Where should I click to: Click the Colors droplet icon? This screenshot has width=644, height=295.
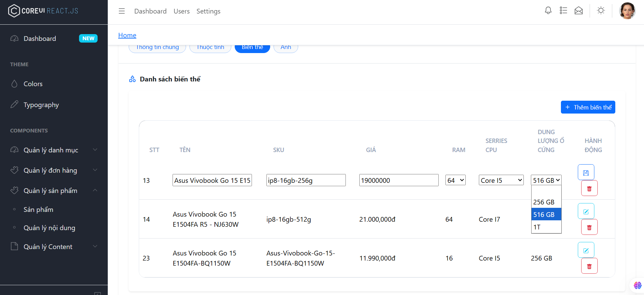(14, 84)
